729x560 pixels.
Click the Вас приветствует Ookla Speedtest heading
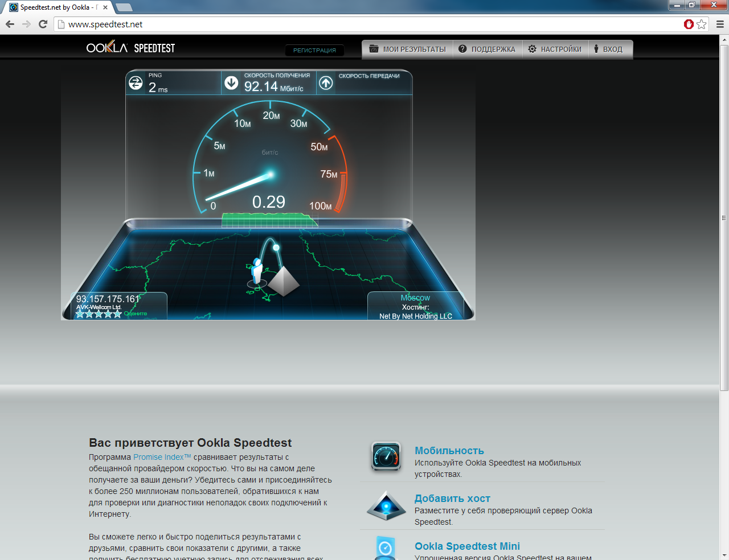click(190, 443)
